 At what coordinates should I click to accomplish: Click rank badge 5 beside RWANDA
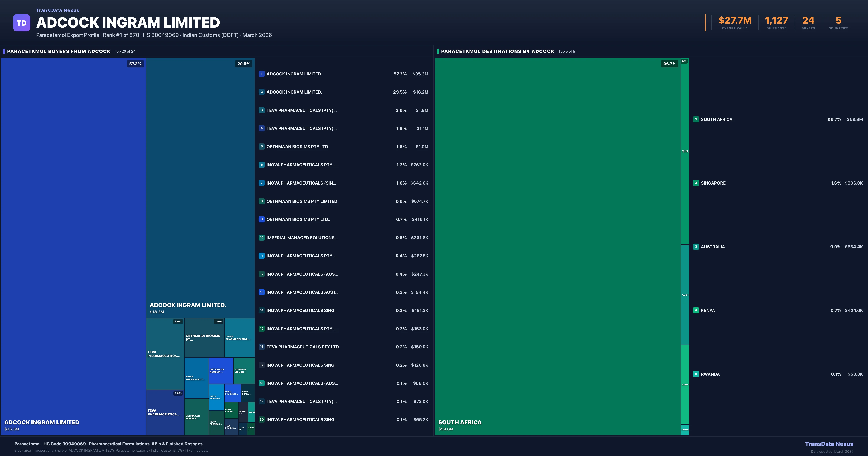pos(696,374)
